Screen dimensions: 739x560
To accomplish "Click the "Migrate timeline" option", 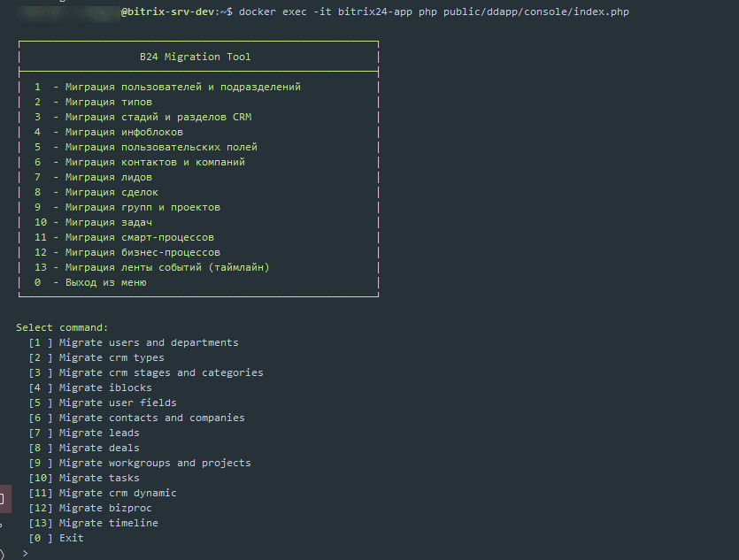I will coord(108,523).
